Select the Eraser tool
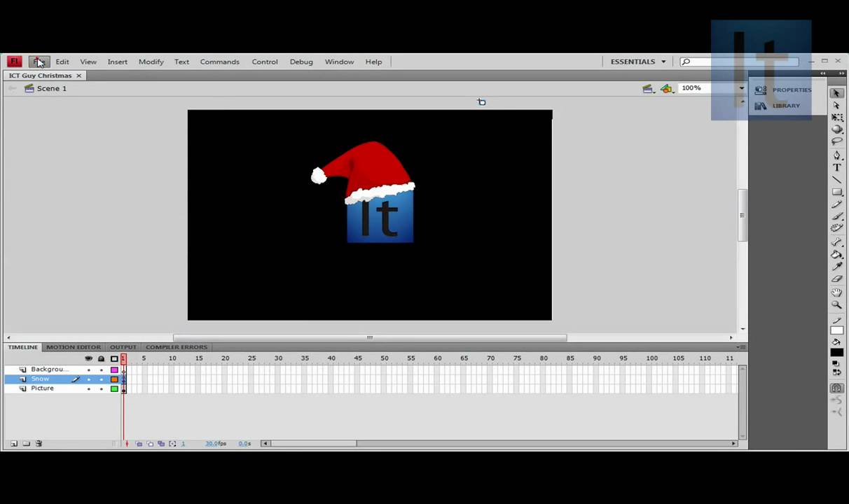849x504 pixels. click(x=836, y=279)
